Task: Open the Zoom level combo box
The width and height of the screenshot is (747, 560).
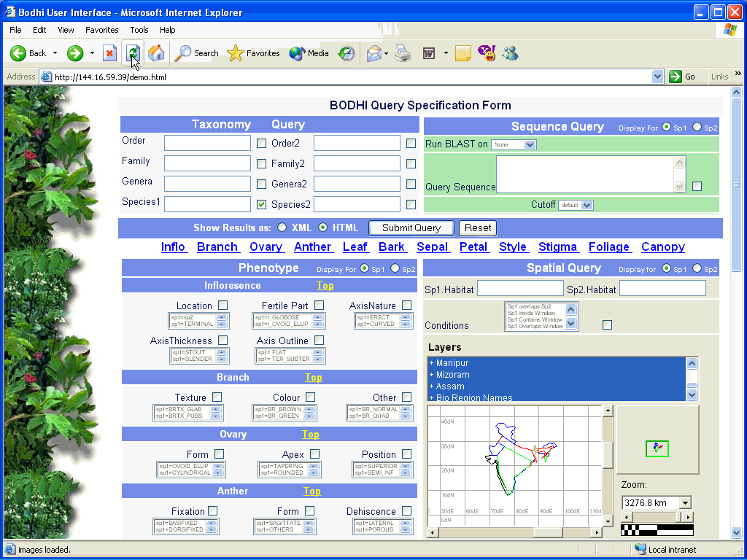Action: [656, 502]
